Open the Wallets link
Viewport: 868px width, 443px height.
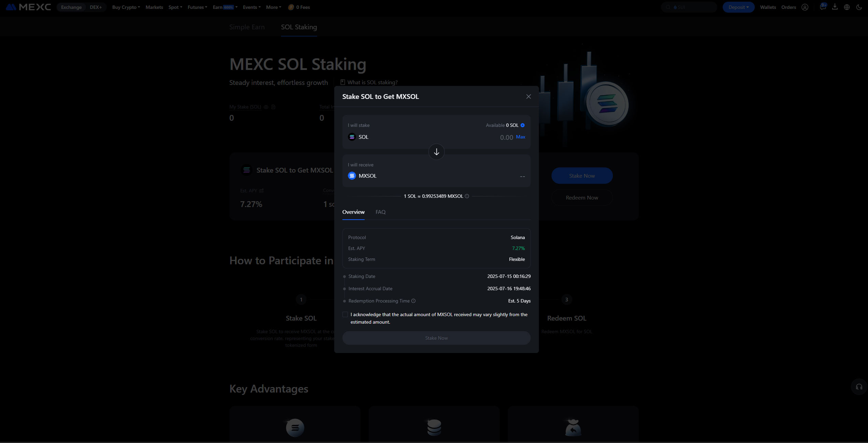(x=768, y=7)
